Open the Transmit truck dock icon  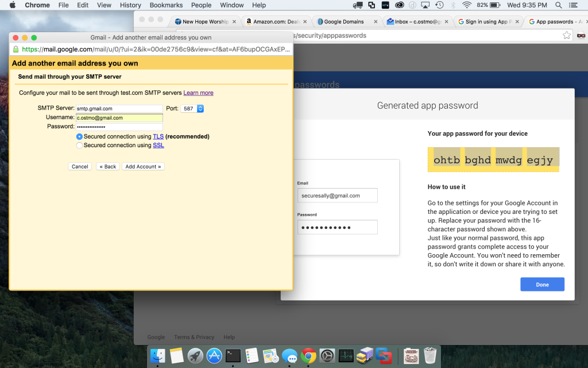tap(365, 355)
